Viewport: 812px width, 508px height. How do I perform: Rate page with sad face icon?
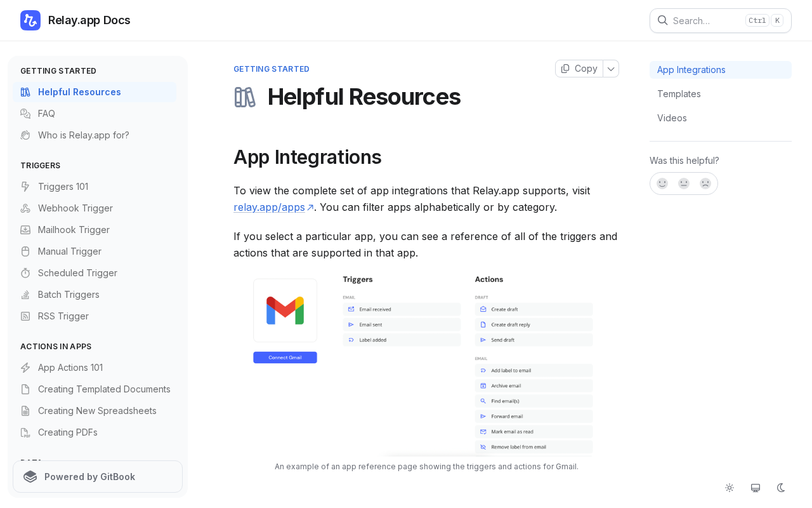click(x=705, y=184)
